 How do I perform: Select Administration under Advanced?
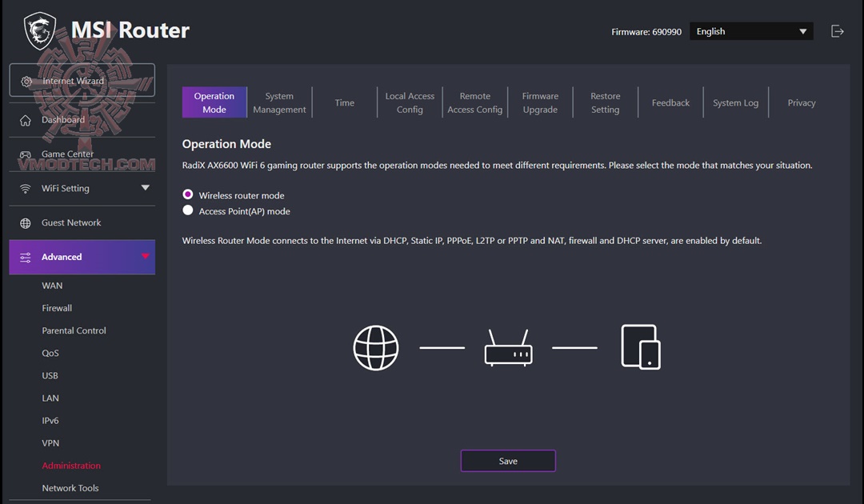(71, 466)
